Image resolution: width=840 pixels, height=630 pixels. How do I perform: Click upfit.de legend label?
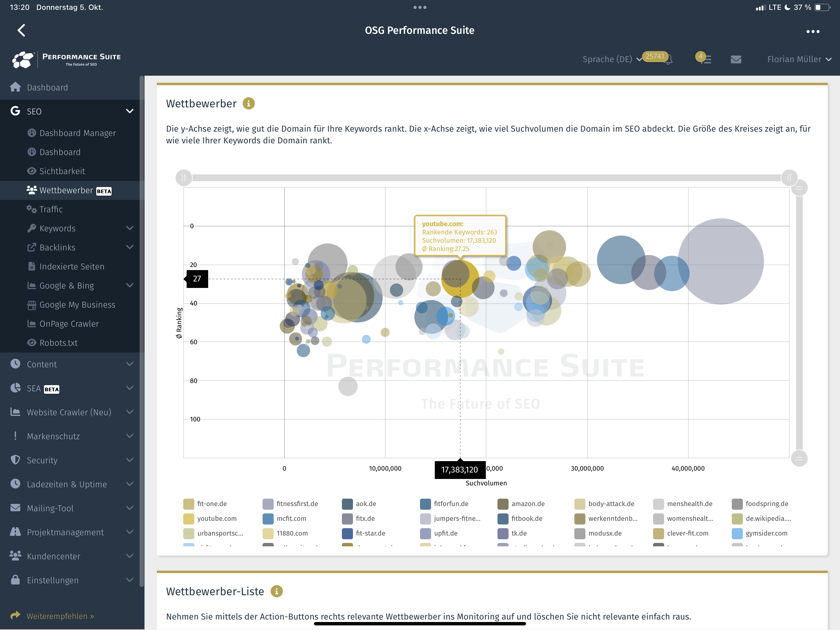tap(446, 533)
